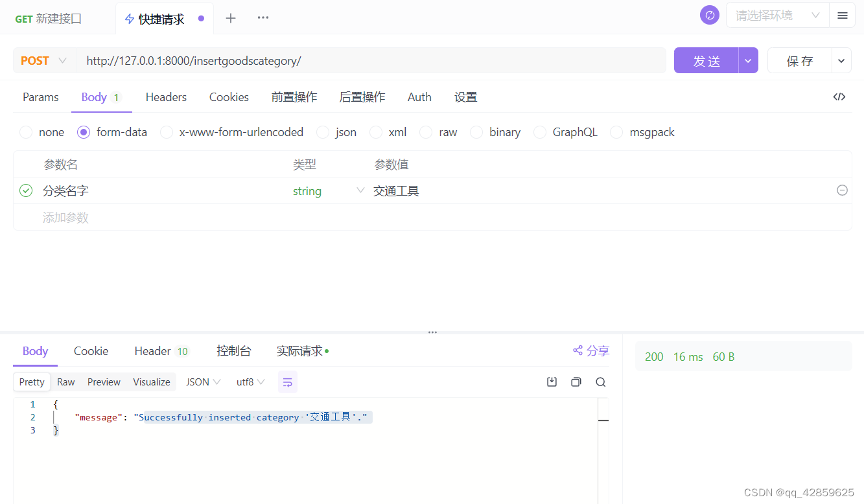Screen dimensions: 864x504
Task: Switch response view to Pretty
Action: coord(32,382)
